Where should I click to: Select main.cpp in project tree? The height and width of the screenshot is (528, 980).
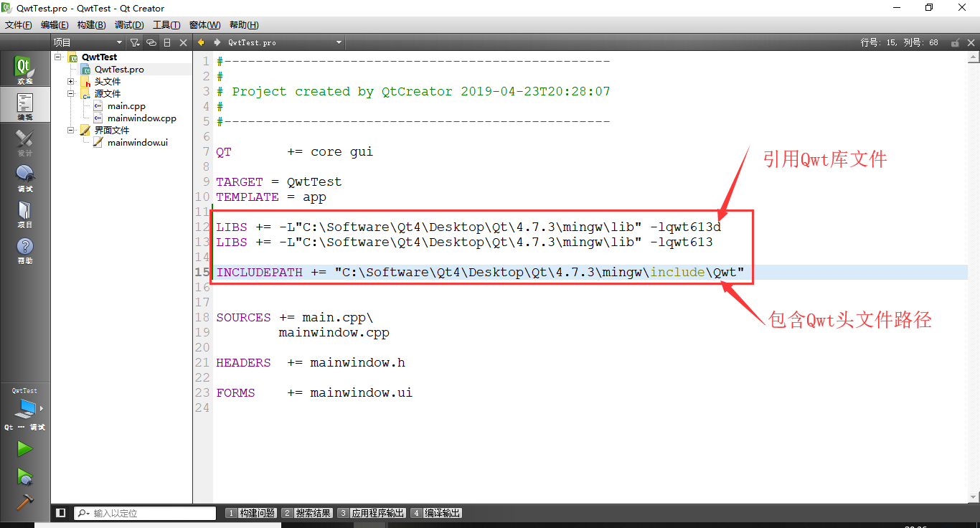point(126,106)
